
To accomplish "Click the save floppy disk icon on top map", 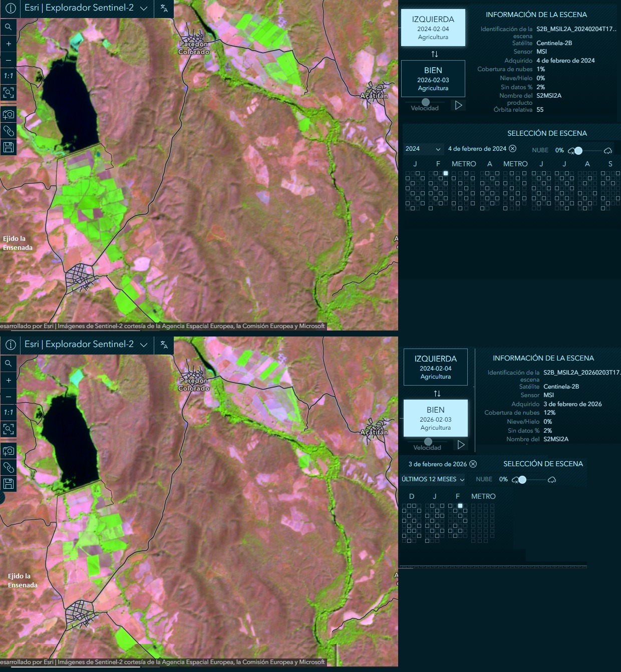I will [x=9, y=147].
